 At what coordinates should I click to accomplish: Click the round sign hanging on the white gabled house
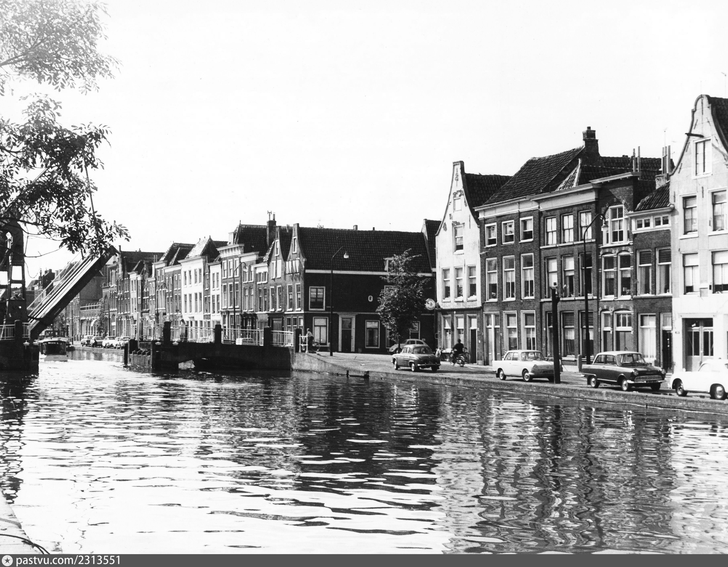point(430,304)
